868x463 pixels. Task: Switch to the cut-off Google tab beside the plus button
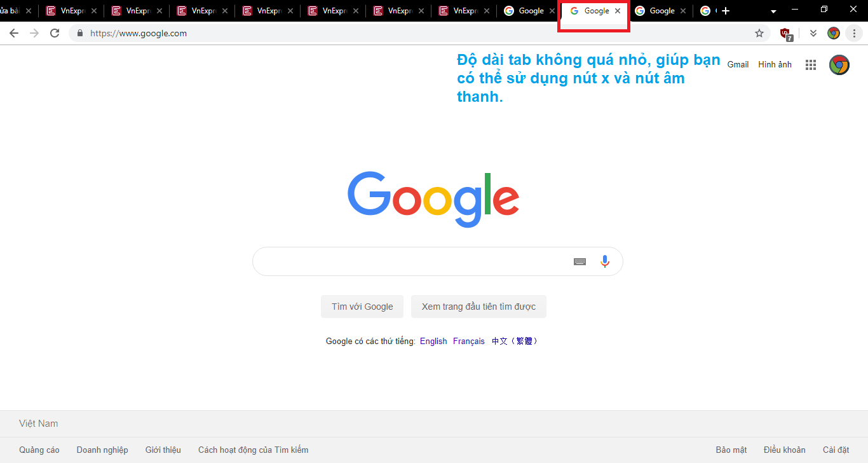pos(707,11)
